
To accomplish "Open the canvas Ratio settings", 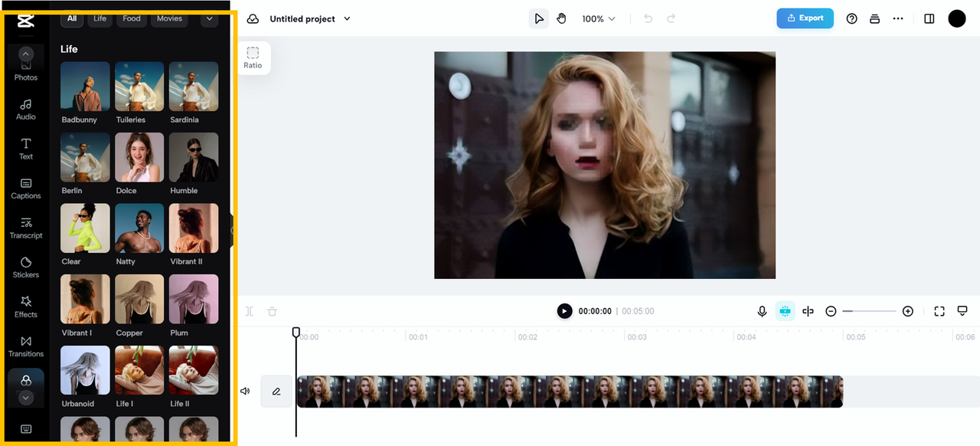I will (253, 57).
